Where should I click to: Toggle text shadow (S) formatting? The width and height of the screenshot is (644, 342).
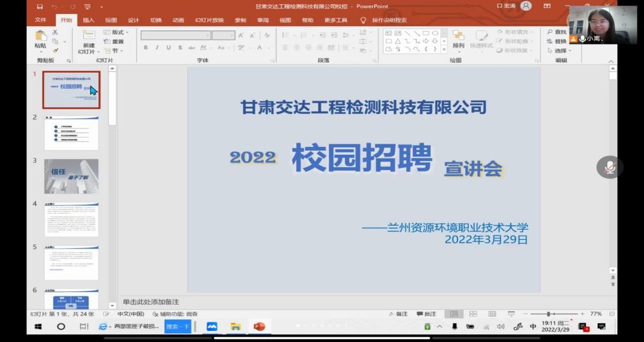[180, 48]
